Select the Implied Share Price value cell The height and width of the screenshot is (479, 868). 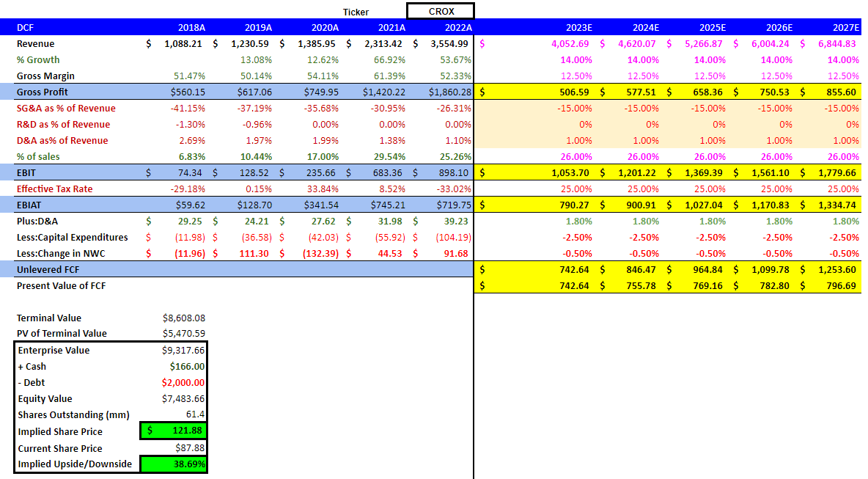coord(174,431)
